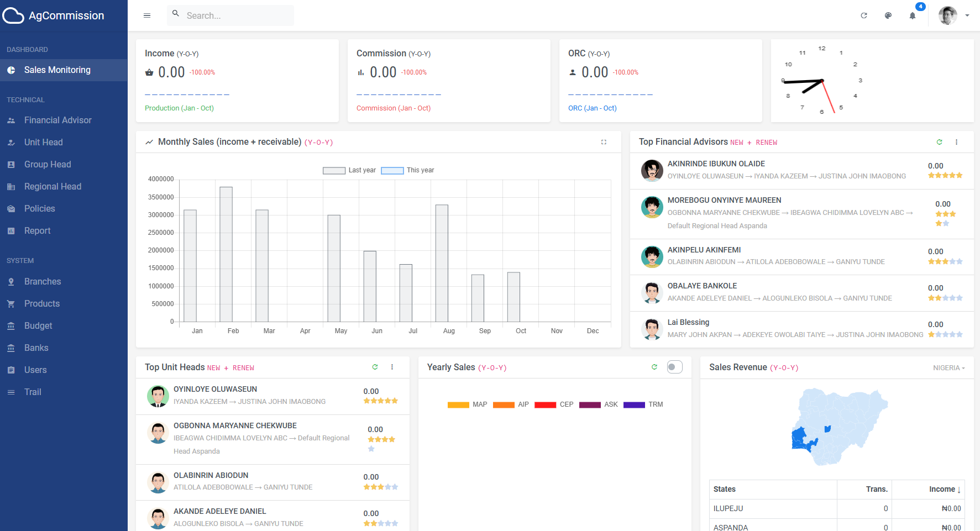Screen dimensions: 980x531
Task: Refresh the Yearly Sales chart
Action: pyautogui.click(x=654, y=367)
